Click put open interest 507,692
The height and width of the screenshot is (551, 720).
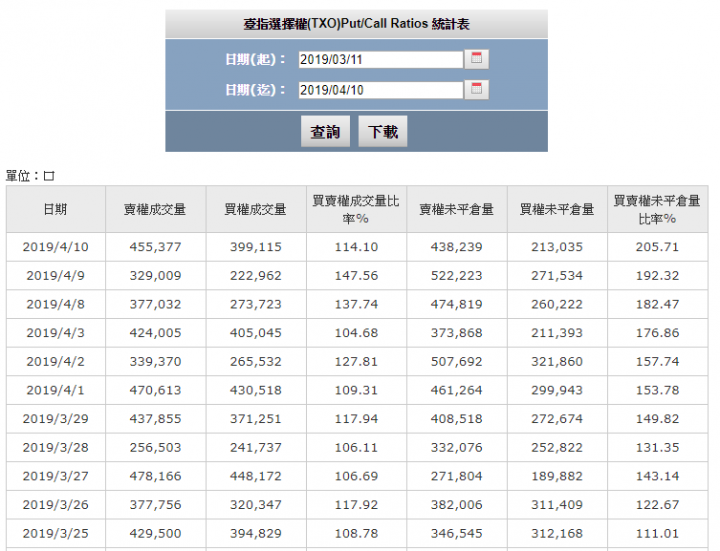click(x=456, y=362)
